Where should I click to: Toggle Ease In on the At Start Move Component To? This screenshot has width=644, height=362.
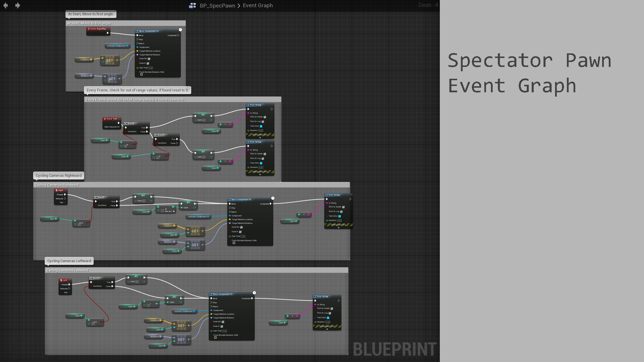pos(148,63)
